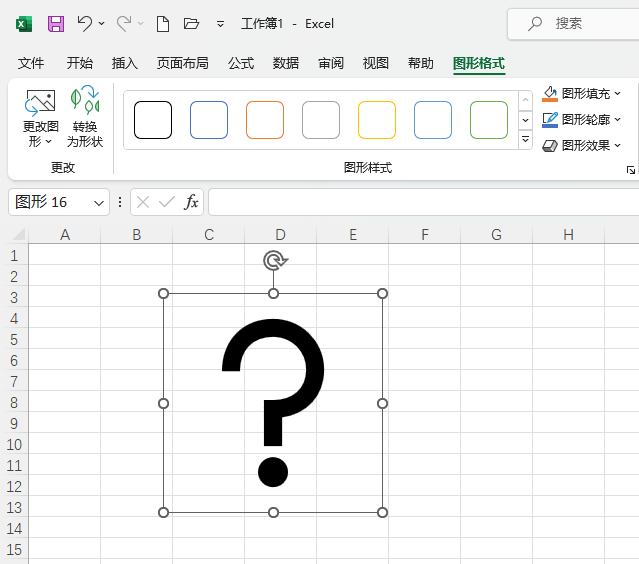
Task: Apply the yellow outline graphic style
Action: [x=377, y=120]
